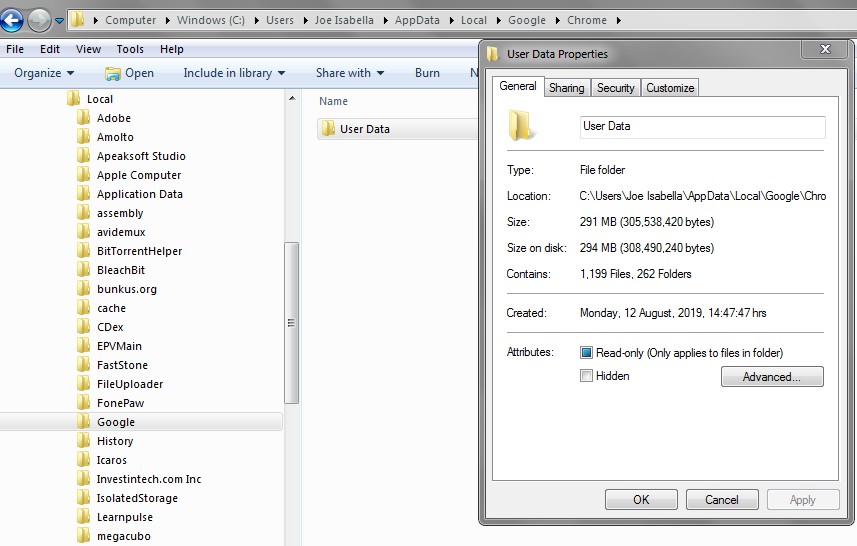This screenshot has height=546, width=857.
Task: Click the Google breadcrumb in address bar
Action: click(x=526, y=20)
